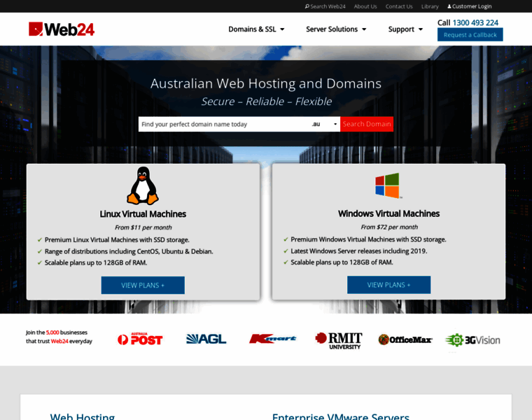Open the Library link

click(x=430, y=6)
